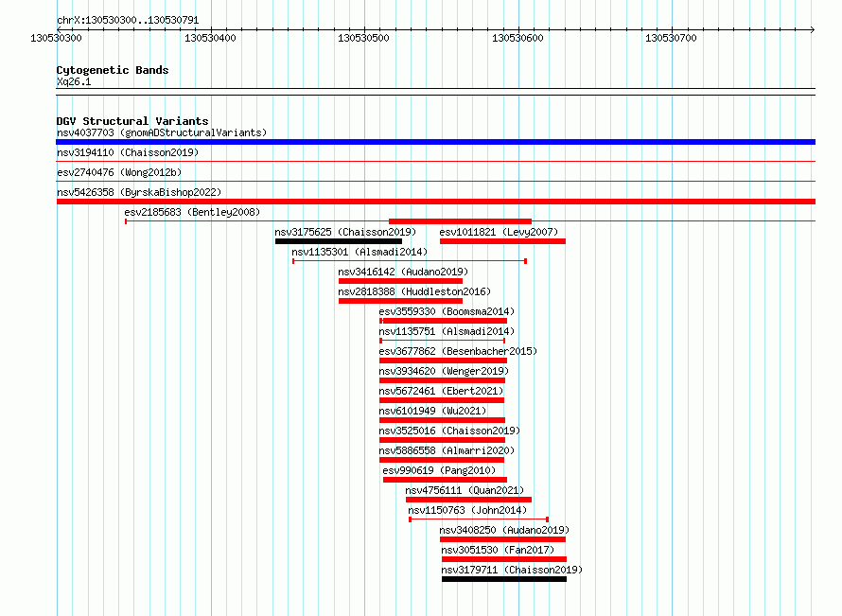842x616 pixels.
Task: Open nsv3179711 (Chaisson2019) label
Action: (512, 570)
